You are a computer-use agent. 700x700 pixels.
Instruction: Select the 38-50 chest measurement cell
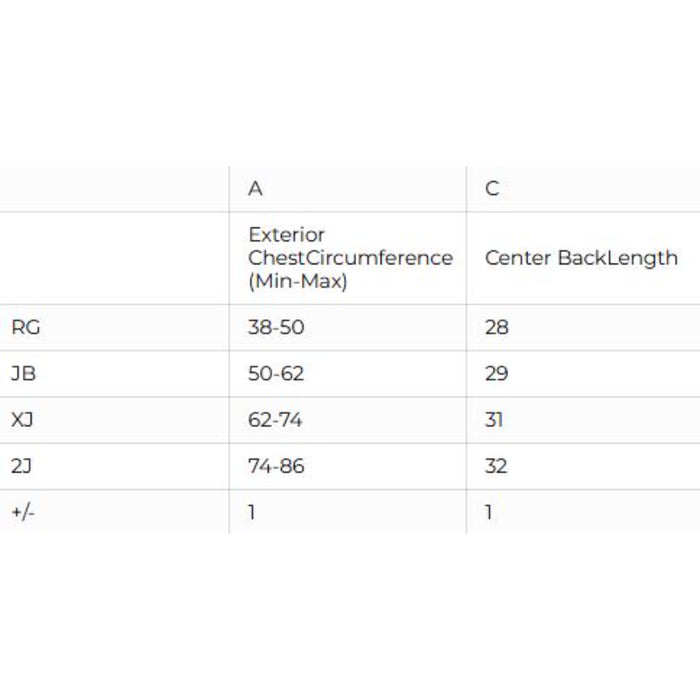275,327
